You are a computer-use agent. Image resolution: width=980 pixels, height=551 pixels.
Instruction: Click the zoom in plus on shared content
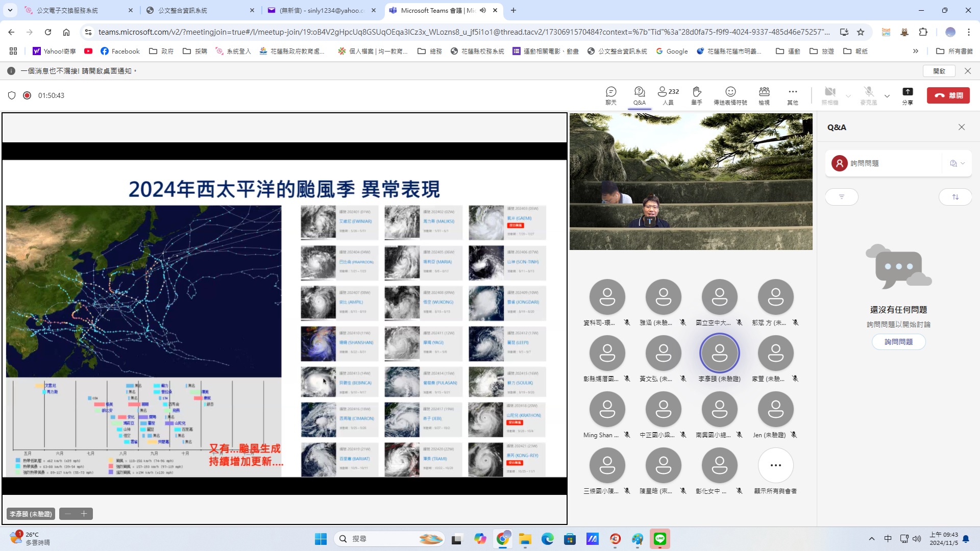tap(84, 514)
